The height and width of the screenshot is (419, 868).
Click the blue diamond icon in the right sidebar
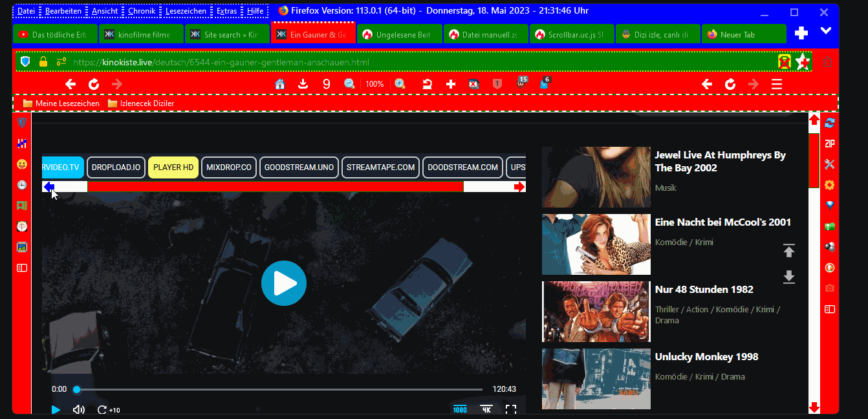click(x=830, y=205)
